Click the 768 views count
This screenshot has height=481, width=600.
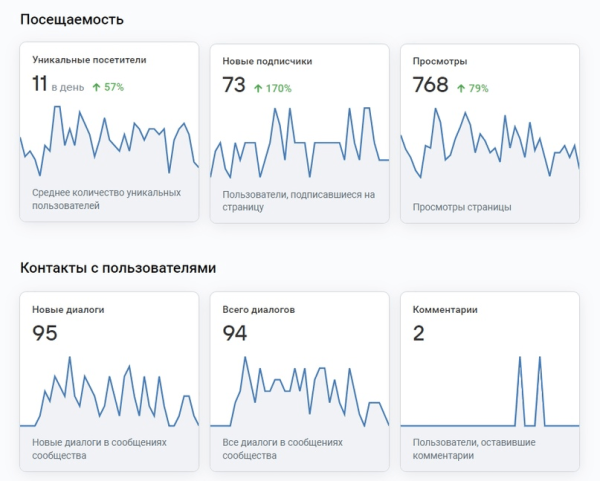430,85
